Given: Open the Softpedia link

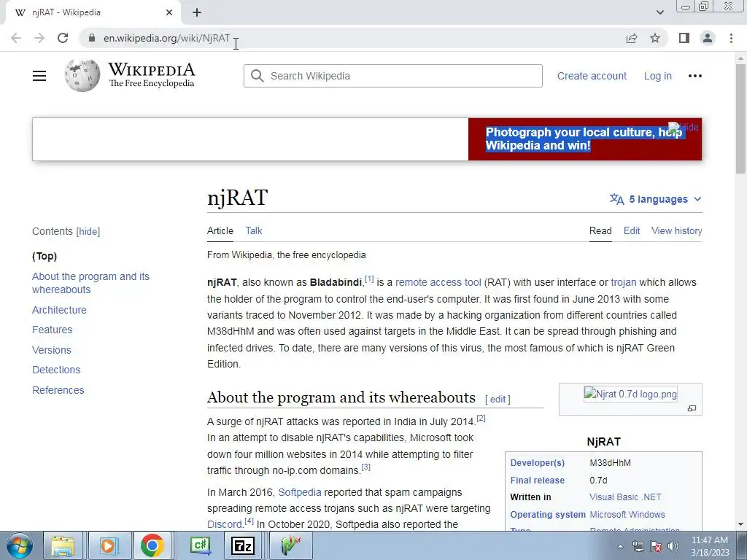Looking at the screenshot, I should pyautogui.click(x=300, y=492).
